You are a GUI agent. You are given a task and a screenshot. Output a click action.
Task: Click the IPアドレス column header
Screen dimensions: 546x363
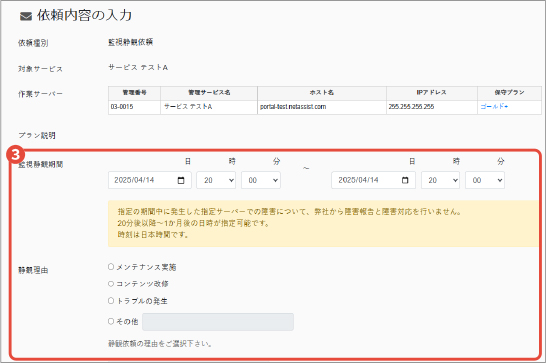point(431,93)
